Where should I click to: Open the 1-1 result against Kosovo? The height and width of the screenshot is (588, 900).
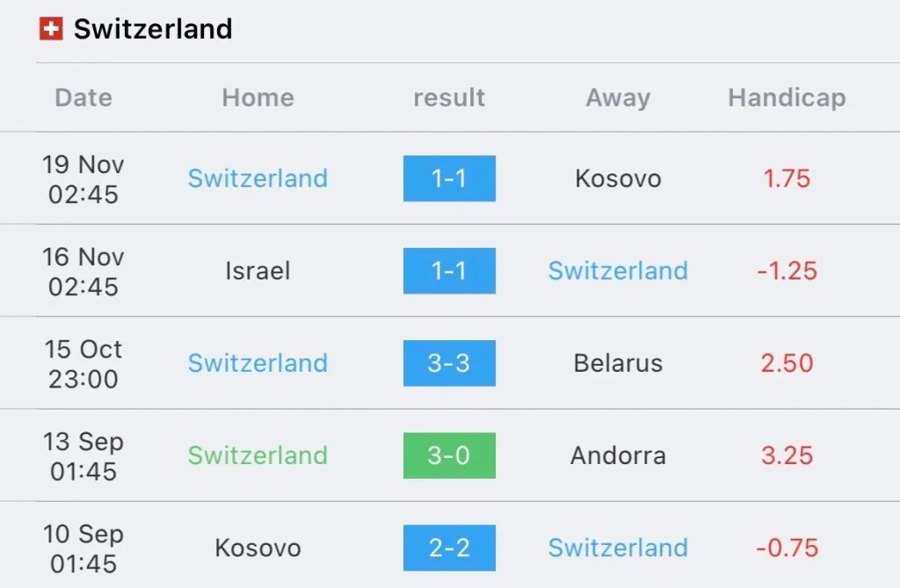(x=449, y=178)
